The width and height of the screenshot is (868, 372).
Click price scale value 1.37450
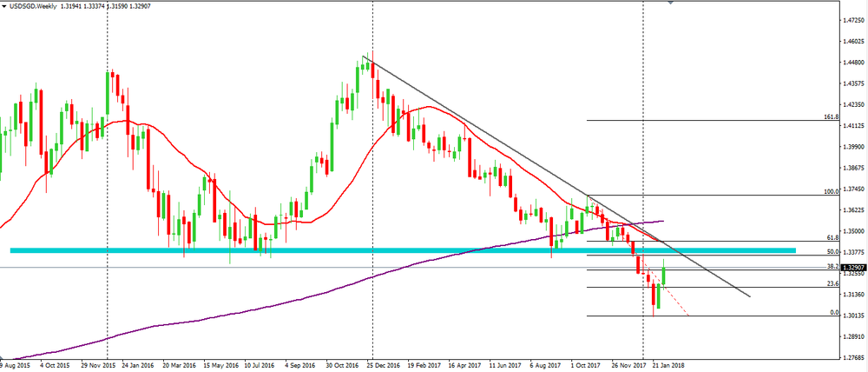click(x=854, y=189)
